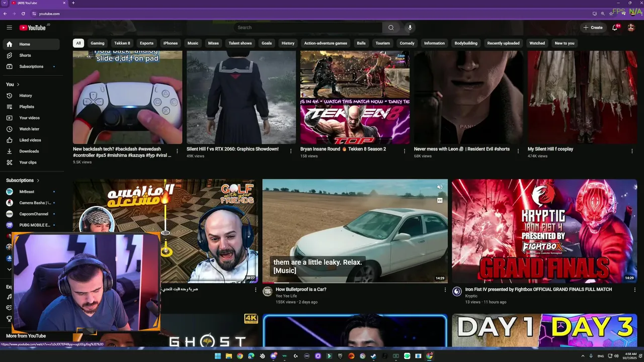Viewport: 644px width, 362px height.
Task: Open Shorts in the sidebar
Action: (x=32, y=55)
